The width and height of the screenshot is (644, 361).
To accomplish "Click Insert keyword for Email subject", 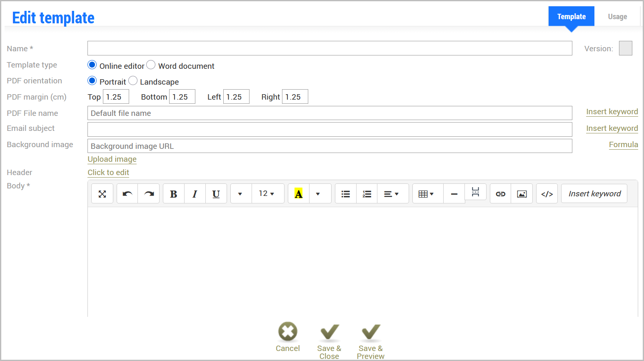I will pyautogui.click(x=612, y=128).
